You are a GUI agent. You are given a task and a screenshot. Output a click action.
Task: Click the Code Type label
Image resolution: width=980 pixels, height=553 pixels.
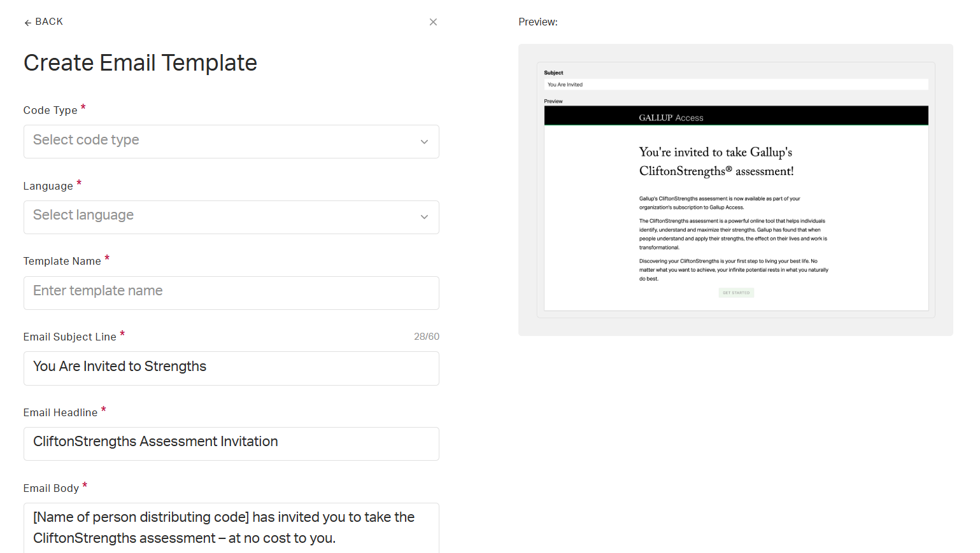coord(50,111)
